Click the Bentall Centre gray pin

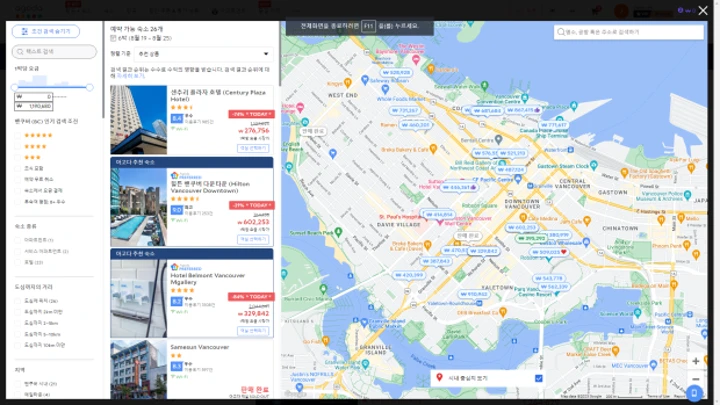point(499,139)
